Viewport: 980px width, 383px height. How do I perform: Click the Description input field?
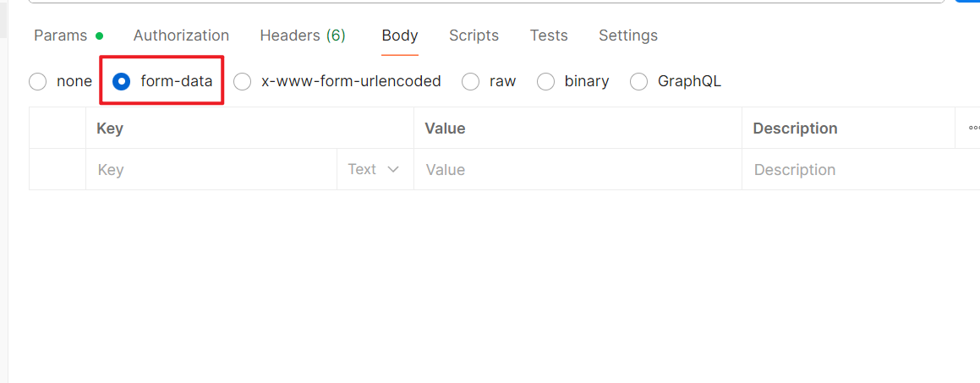[x=861, y=169]
